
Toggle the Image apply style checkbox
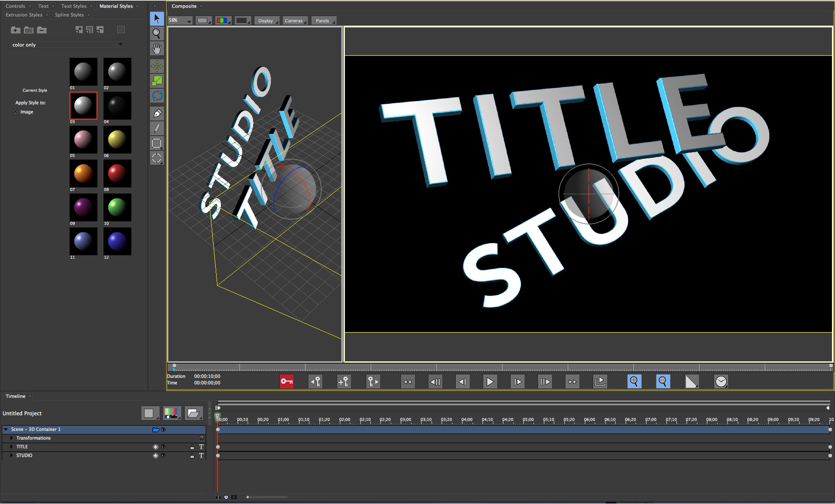coord(16,112)
